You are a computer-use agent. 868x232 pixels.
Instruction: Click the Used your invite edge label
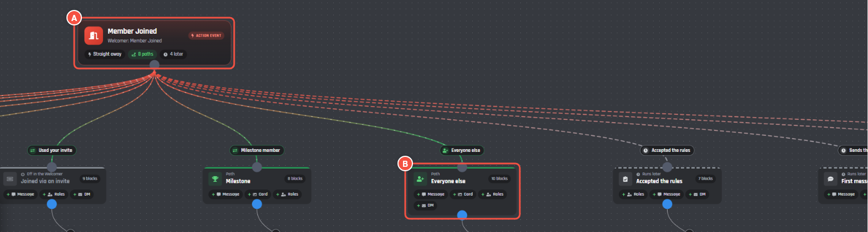coord(51,150)
